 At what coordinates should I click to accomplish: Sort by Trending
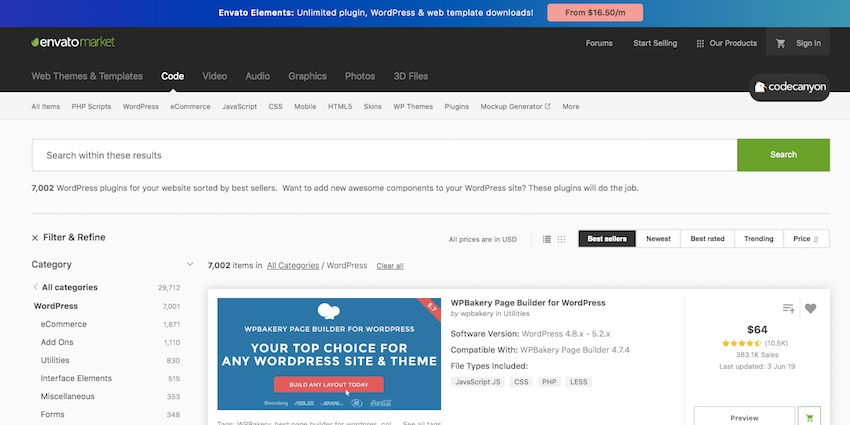[758, 239]
